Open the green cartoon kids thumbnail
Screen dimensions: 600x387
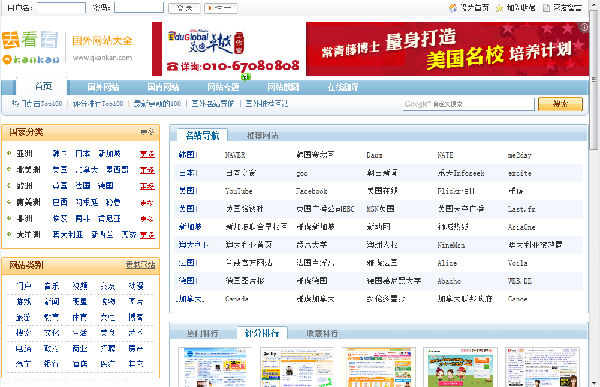click(461, 367)
